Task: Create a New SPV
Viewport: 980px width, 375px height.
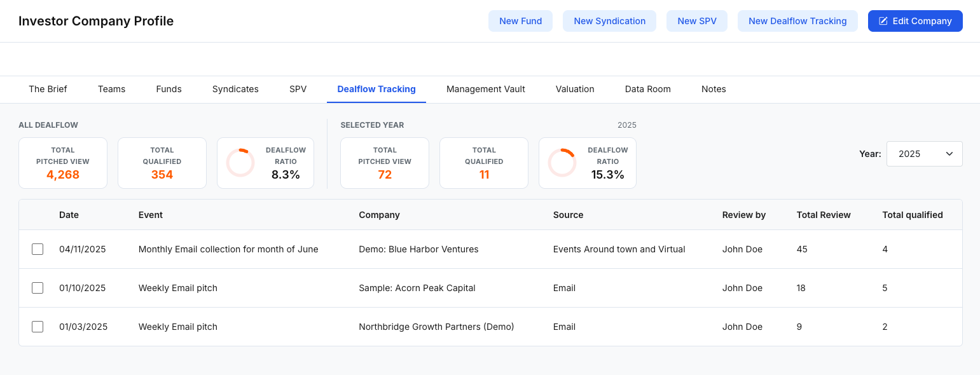Action: (696, 21)
